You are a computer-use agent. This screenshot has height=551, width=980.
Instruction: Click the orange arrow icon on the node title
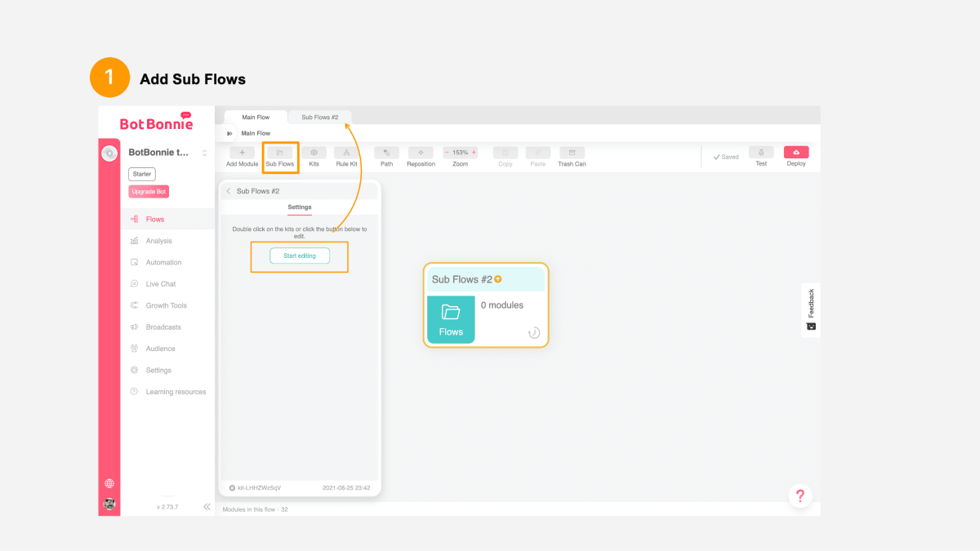click(498, 279)
